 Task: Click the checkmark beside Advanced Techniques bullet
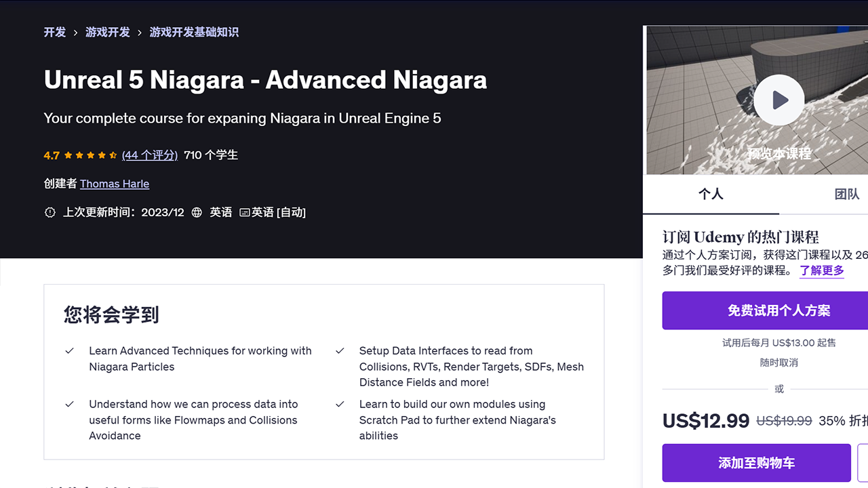click(69, 351)
